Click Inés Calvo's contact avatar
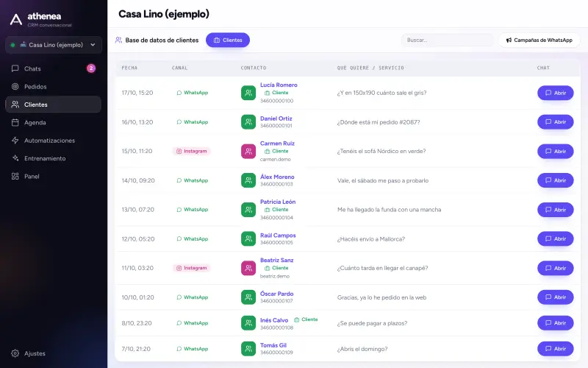Screen dimensions: 588x368 coord(248,323)
